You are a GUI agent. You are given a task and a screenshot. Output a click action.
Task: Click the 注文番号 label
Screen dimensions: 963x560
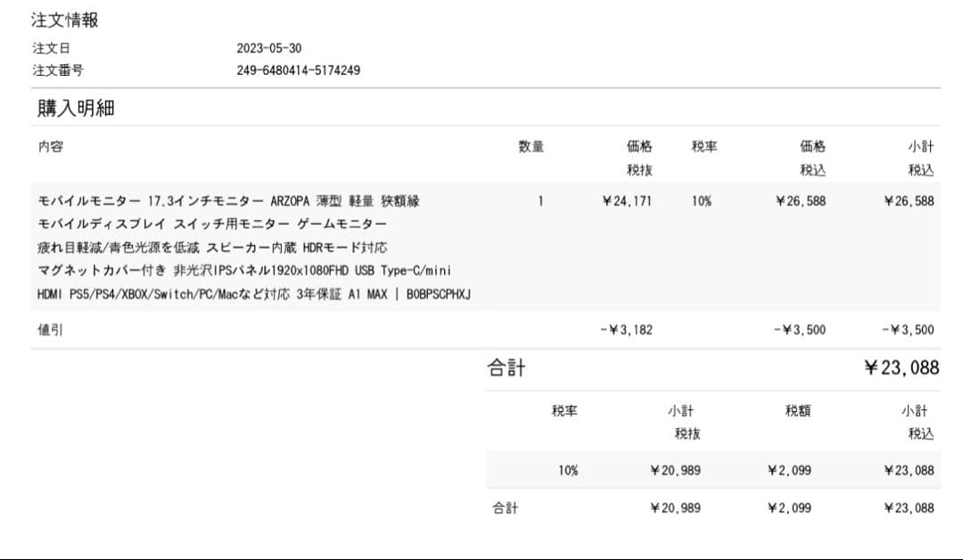[x=58, y=70]
